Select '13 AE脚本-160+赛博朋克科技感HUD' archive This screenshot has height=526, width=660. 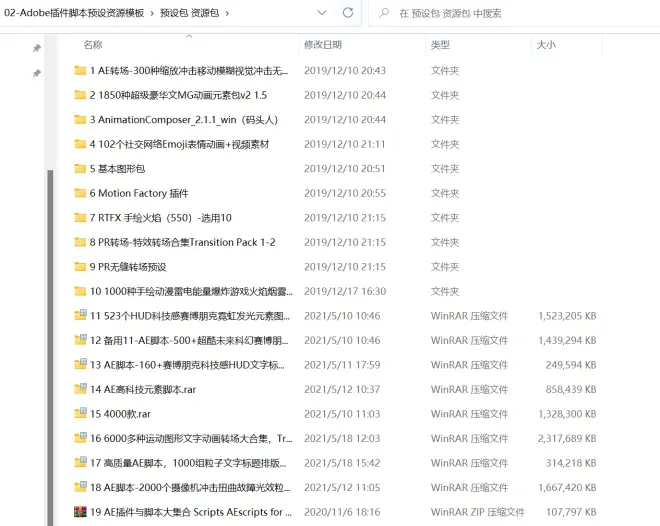pos(187,364)
